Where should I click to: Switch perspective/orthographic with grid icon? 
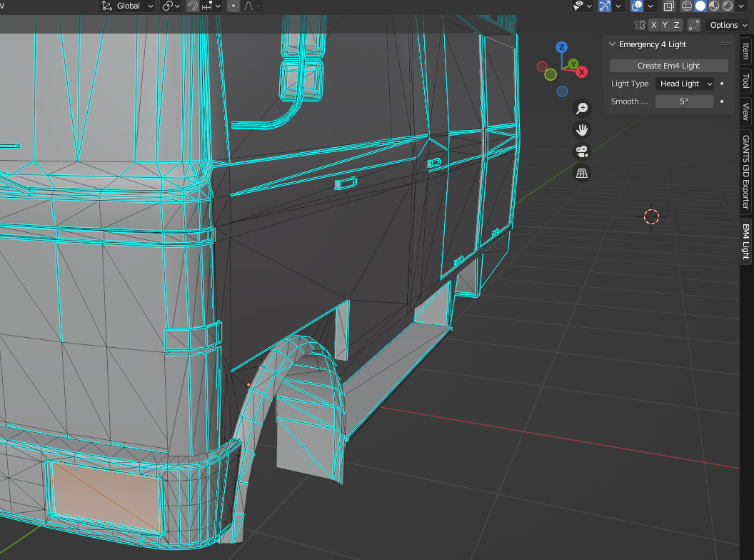[x=582, y=172]
